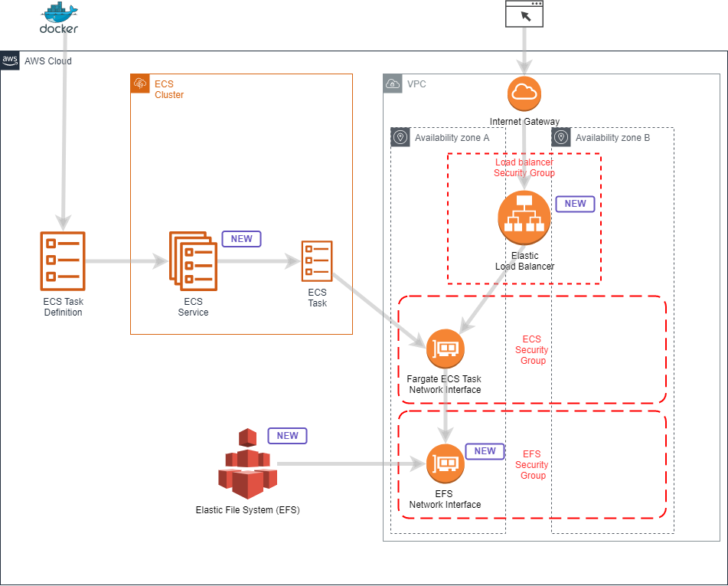The width and height of the screenshot is (728, 586).
Task: Click 'Elastic File System (EFS)' label
Action: tap(247, 510)
